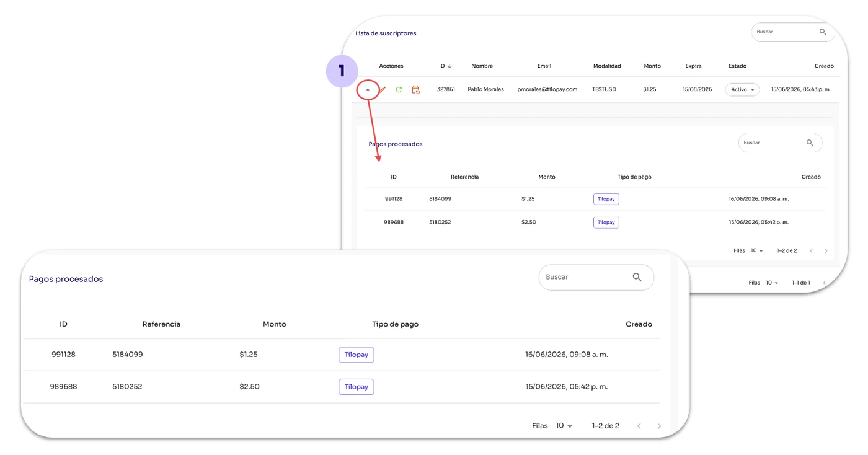The image size is (868, 455).
Task: Click the TESTUSD modality value
Action: (x=604, y=89)
